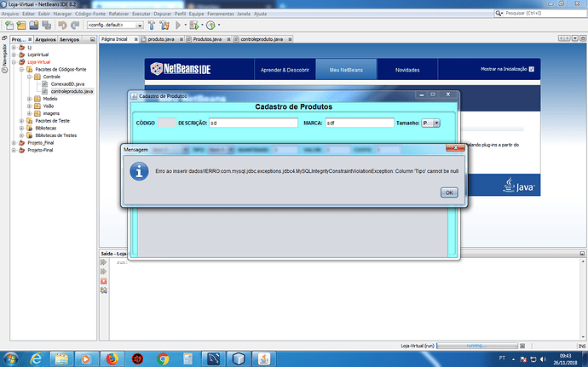Click the Debug Project toolbar icon
Screen dimensions: 588x367
[x=194, y=25]
